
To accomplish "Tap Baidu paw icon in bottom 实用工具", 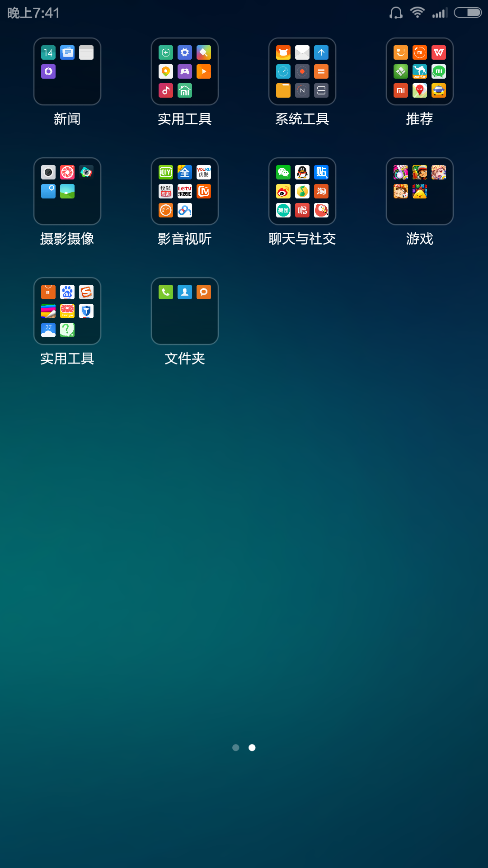I will point(67,292).
